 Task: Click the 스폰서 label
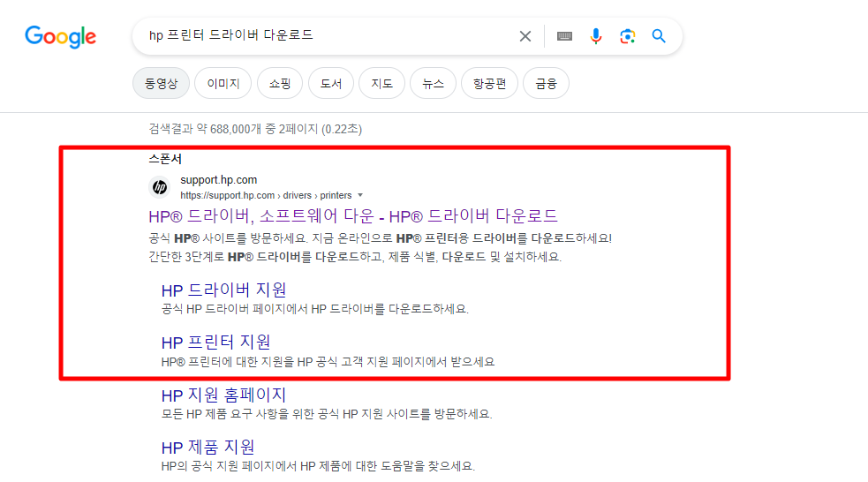click(x=165, y=159)
